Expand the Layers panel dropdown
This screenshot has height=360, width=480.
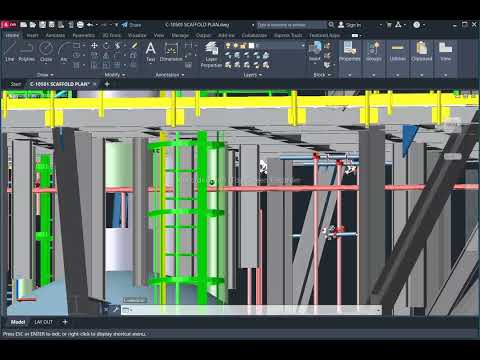(x=252, y=75)
